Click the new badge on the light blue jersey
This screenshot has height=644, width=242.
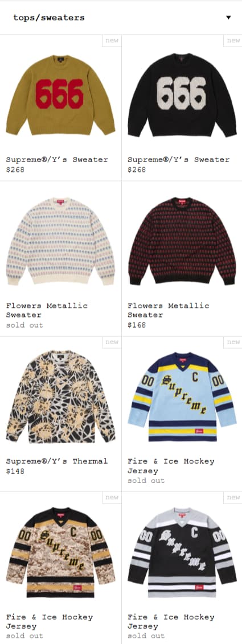tap(233, 342)
